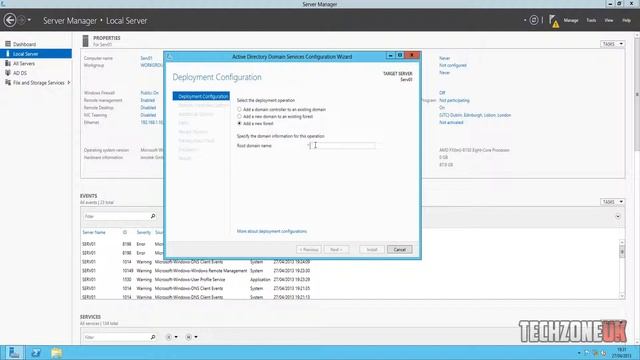This screenshot has height=360, width=640.
Task: Click 'Not configured' Windows Update link
Action: pos(453,65)
